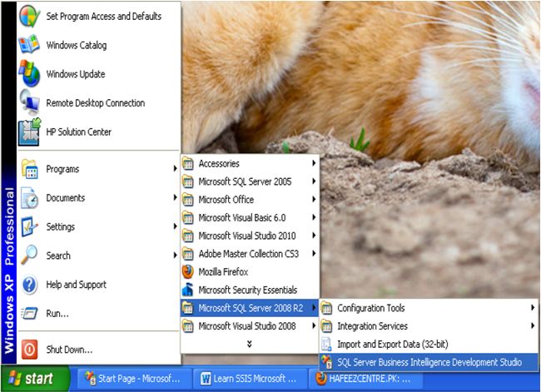541x392 pixels.
Task: Expand Adobe Master Collection CS3 submenu arrow
Action: pyautogui.click(x=314, y=253)
